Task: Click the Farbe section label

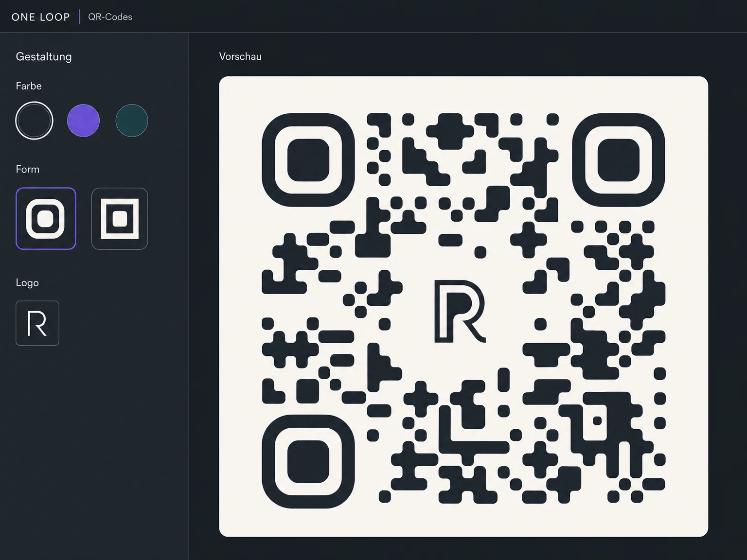Action: (x=29, y=86)
